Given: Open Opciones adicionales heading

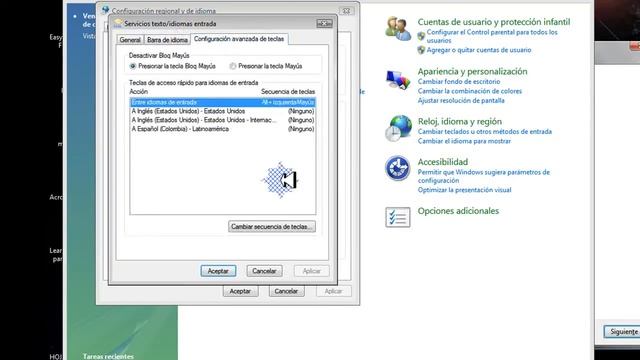Looking at the screenshot, I should pyautogui.click(x=458, y=211).
